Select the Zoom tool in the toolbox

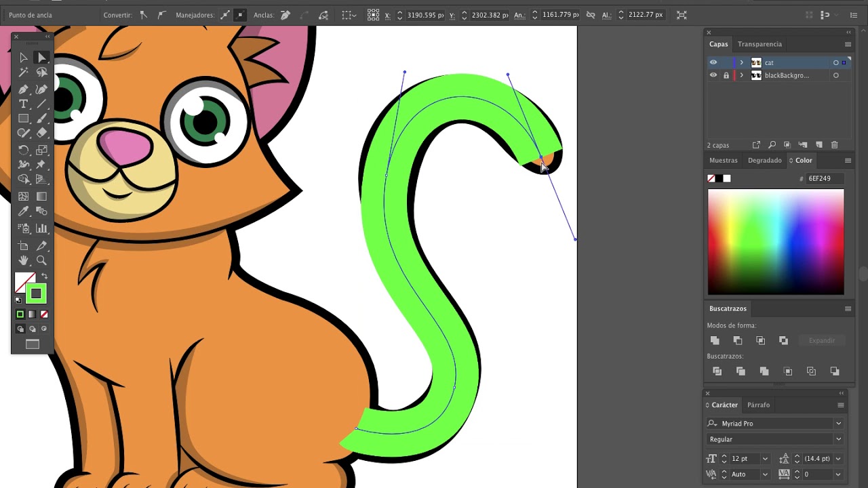(x=41, y=260)
